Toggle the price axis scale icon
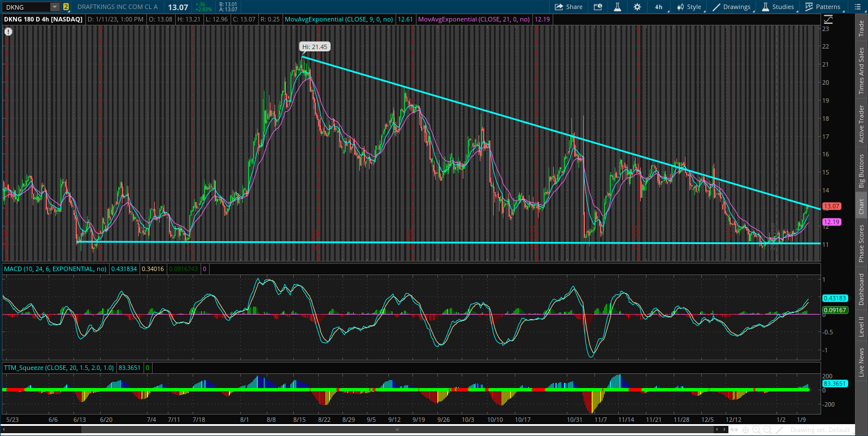This screenshot has height=436, width=868. (x=827, y=19)
